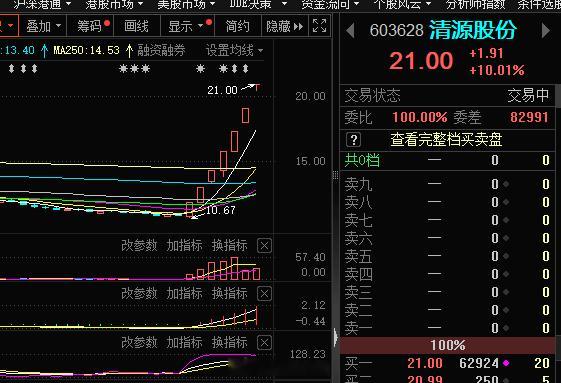Click the MA250:14.53 moving average label

pos(86,50)
